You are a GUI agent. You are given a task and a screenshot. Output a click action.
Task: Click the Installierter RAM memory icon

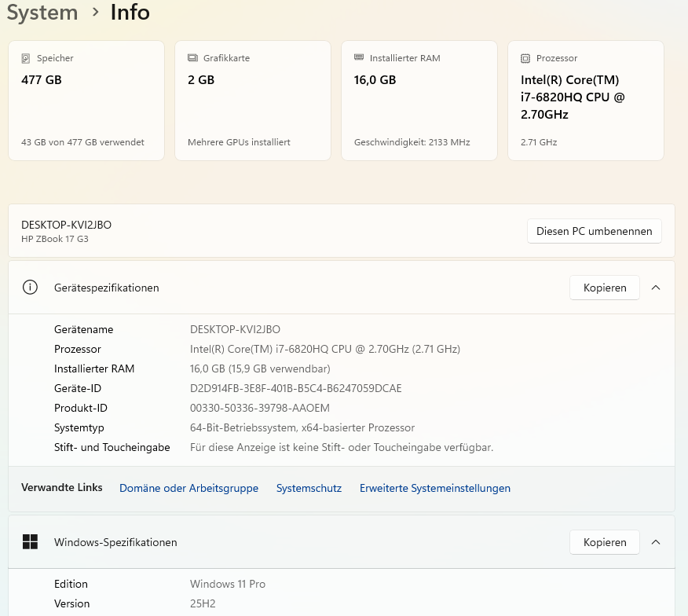tap(359, 57)
